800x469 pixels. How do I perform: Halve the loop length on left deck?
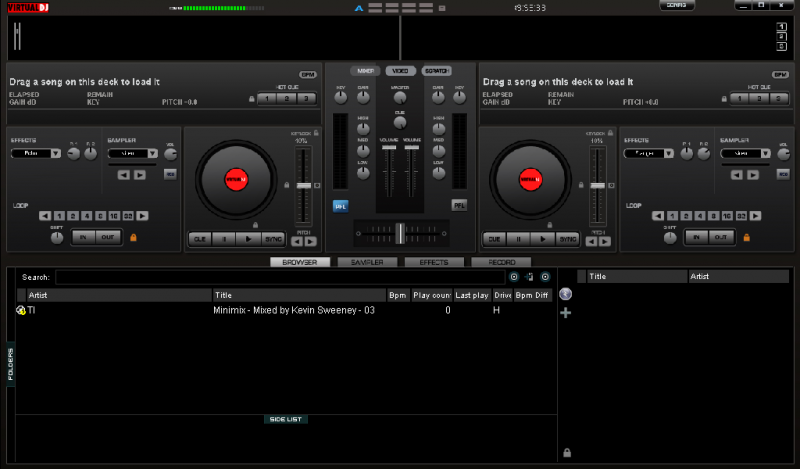coord(45,216)
